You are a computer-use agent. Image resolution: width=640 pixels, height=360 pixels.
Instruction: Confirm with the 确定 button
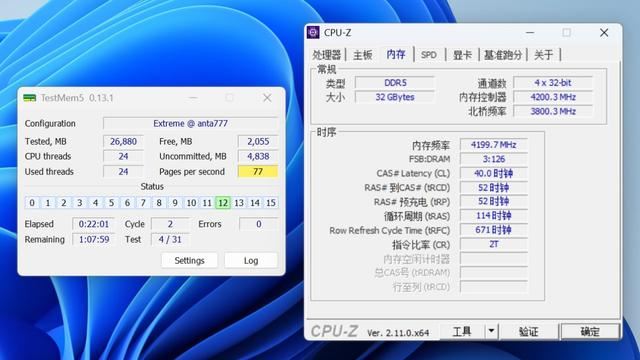tap(590, 331)
